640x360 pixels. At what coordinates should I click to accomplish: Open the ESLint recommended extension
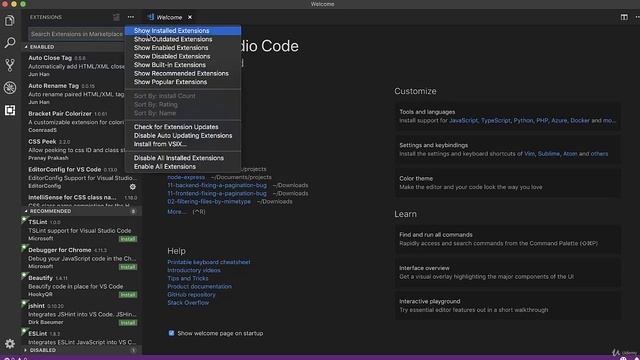click(x=82, y=338)
